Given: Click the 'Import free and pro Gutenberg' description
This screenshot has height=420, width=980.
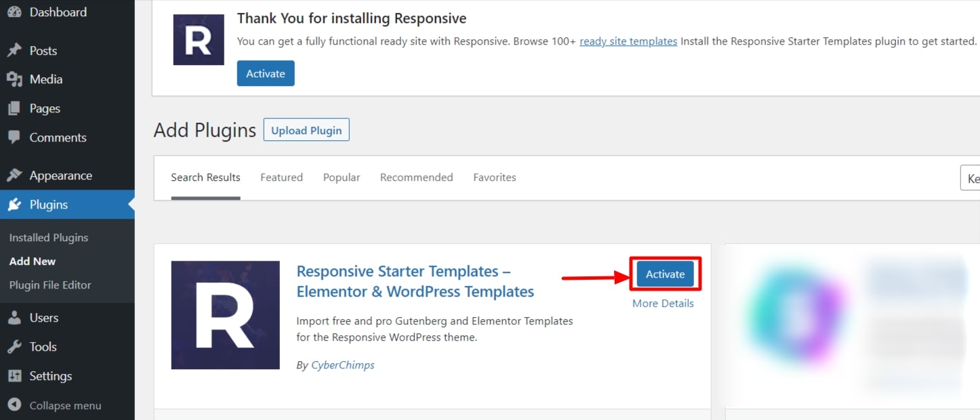Looking at the screenshot, I should pyautogui.click(x=434, y=329).
